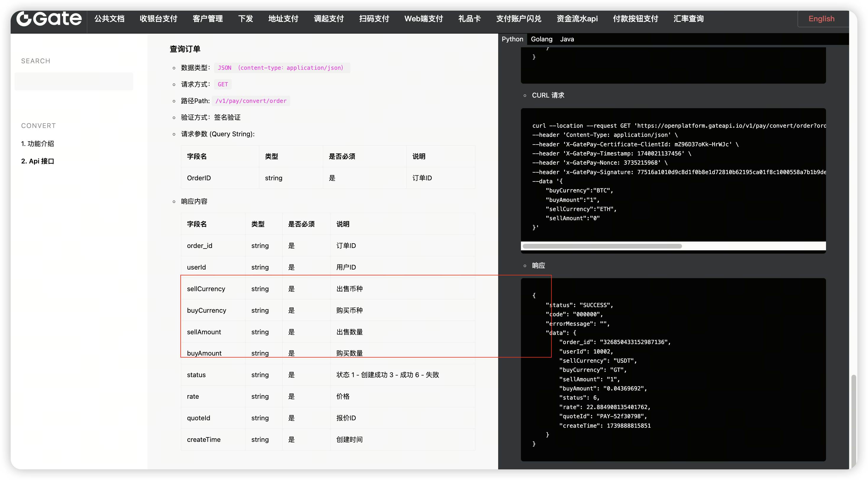
Task: Switch code sample to Python tab
Action: point(512,39)
